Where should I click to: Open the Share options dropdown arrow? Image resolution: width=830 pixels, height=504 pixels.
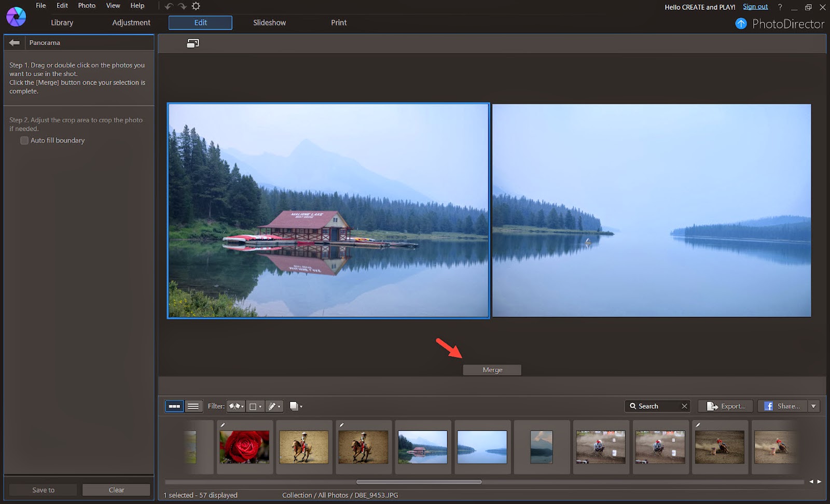[x=813, y=406]
